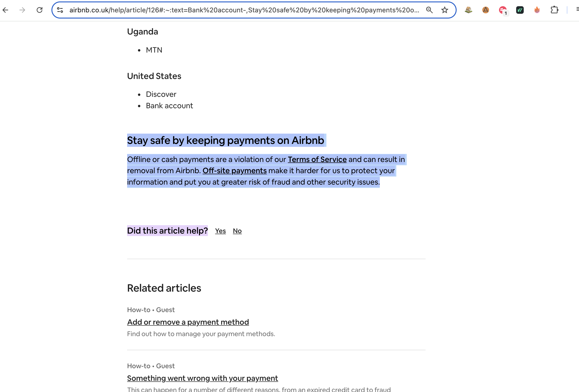Bookmark this page with the star
The width and height of the screenshot is (579, 392).
click(445, 10)
